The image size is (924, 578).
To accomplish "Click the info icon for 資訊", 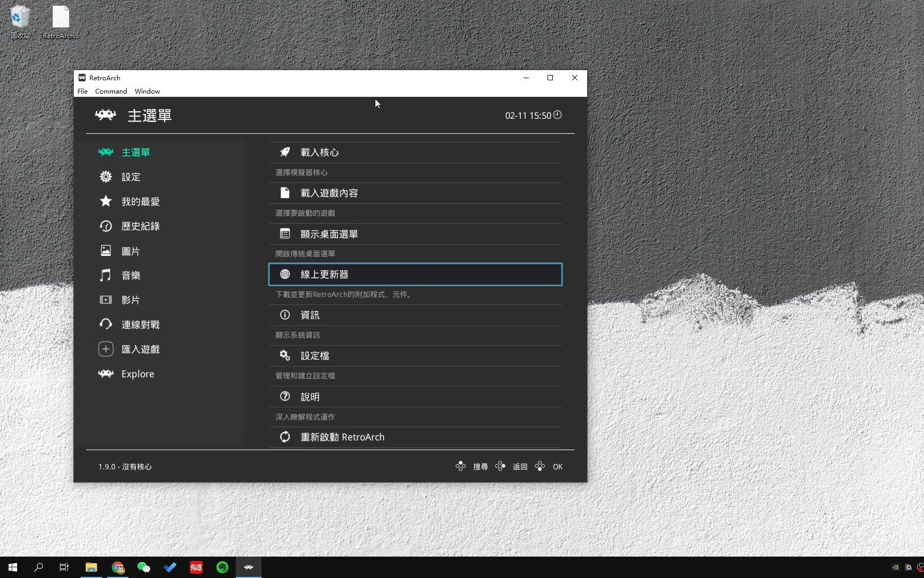I will click(285, 315).
